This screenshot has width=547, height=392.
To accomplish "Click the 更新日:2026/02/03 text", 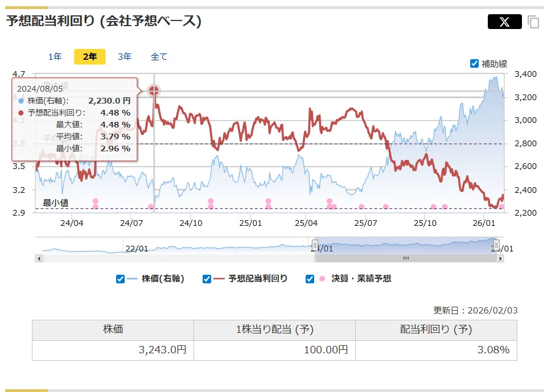I will click(475, 311).
